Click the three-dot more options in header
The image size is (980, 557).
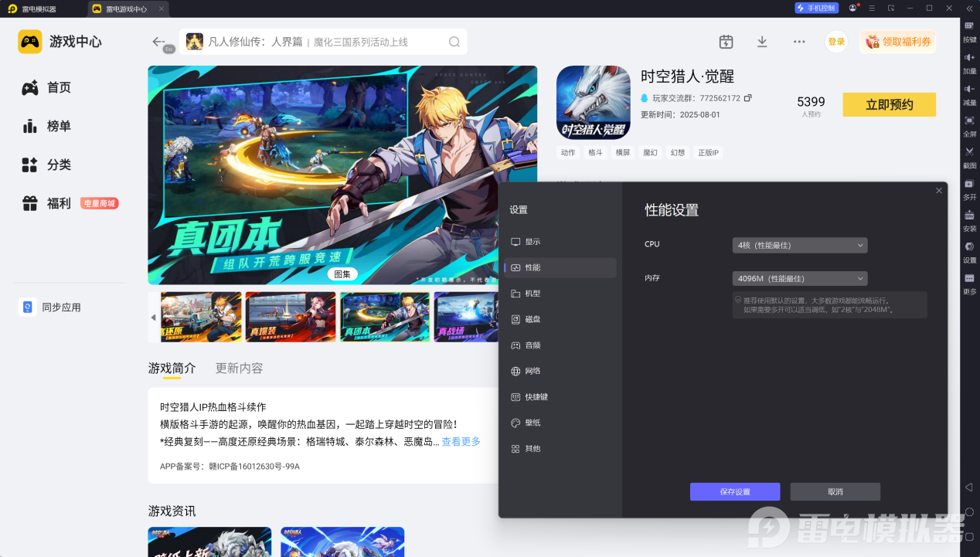pos(799,42)
